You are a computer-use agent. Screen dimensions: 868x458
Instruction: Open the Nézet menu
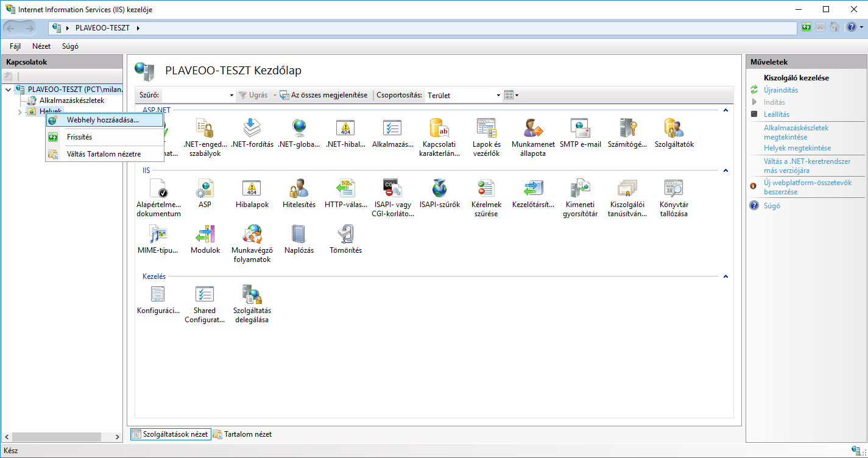(x=41, y=46)
